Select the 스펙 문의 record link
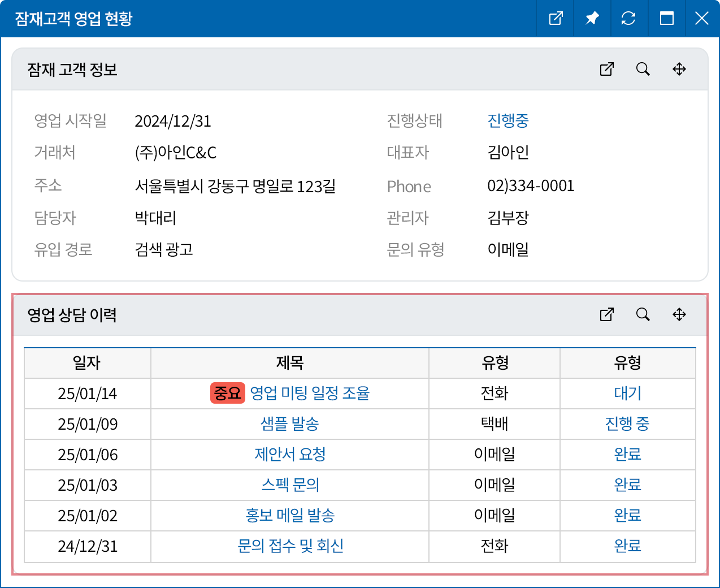Viewport: 720px width, 588px height. coord(290,485)
